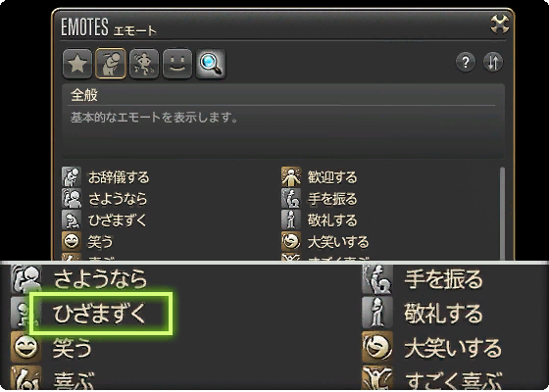Screen dimensions: 549x392
Task: Click the up-down arrows sort icon
Action: coord(493,63)
